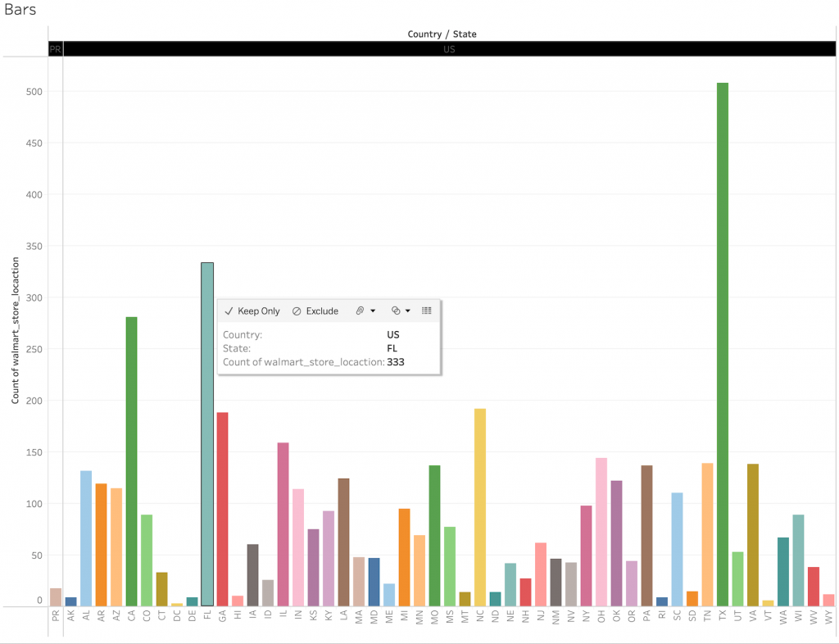Select the WI bar in the chart
The image size is (839, 644).
coord(798,560)
